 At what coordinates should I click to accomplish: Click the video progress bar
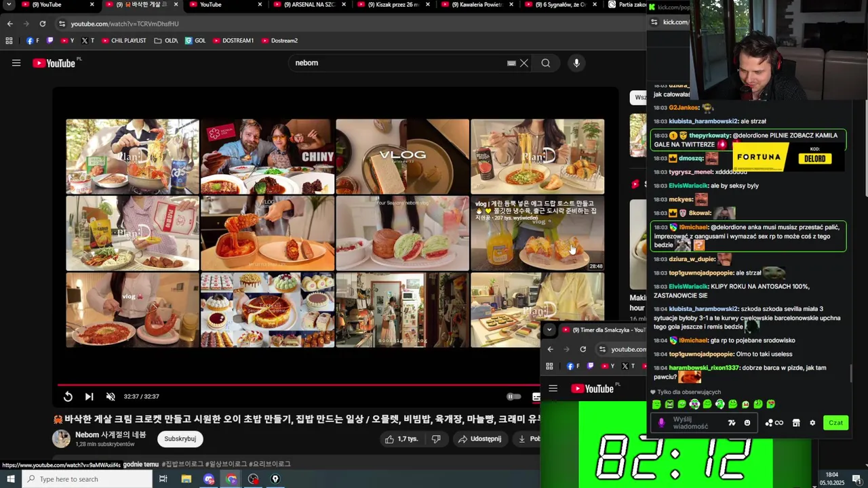298,384
